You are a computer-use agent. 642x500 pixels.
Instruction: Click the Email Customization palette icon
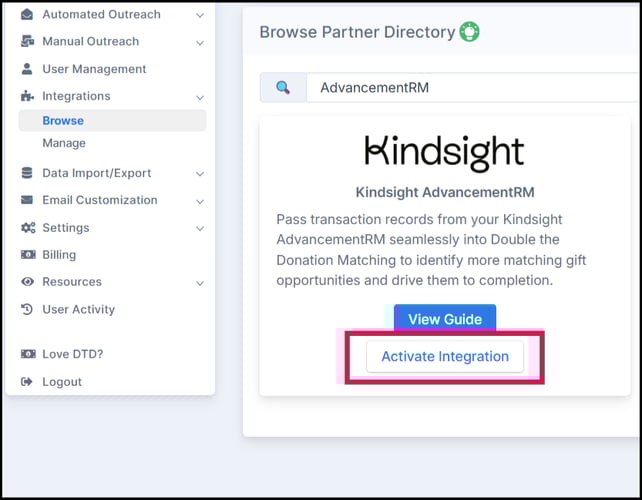point(27,200)
